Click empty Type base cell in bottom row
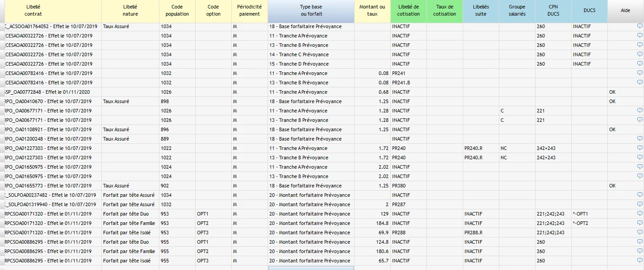 pyautogui.click(x=311, y=268)
